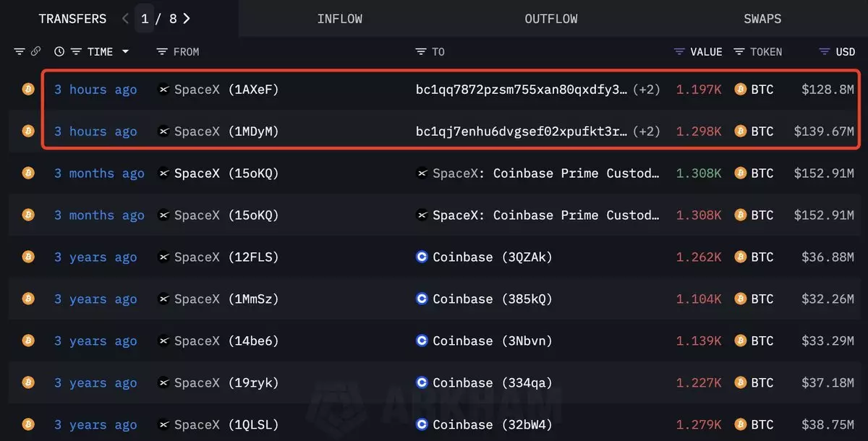Screen dimensions: 868x441
Task: Open the TOKEN column filter
Action: click(x=739, y=52)
